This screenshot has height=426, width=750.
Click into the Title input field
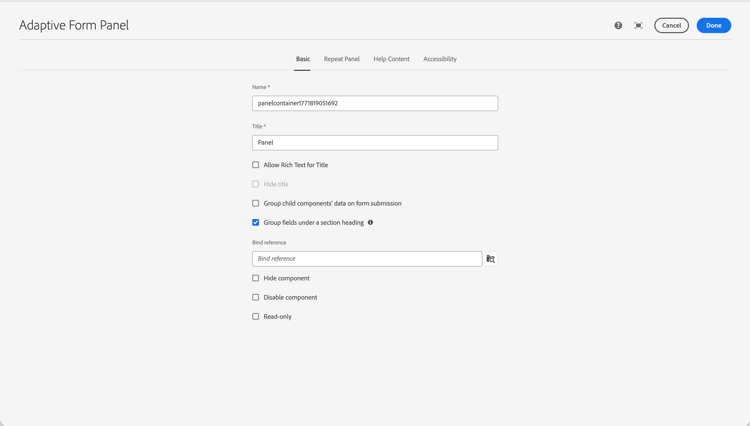[x=375, y=142]
